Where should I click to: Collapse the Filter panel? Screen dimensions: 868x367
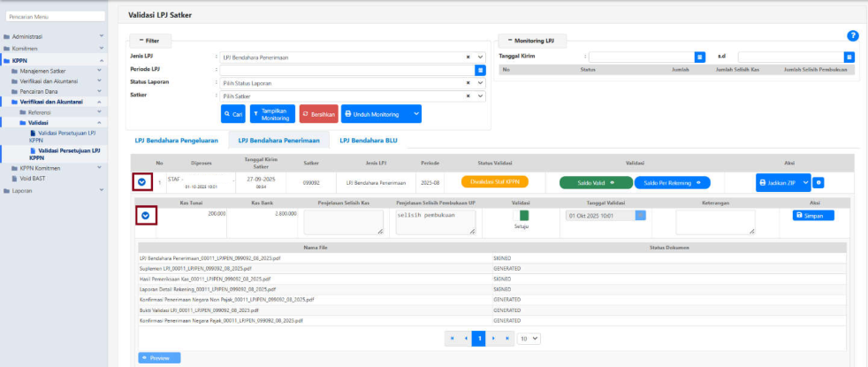148,41
